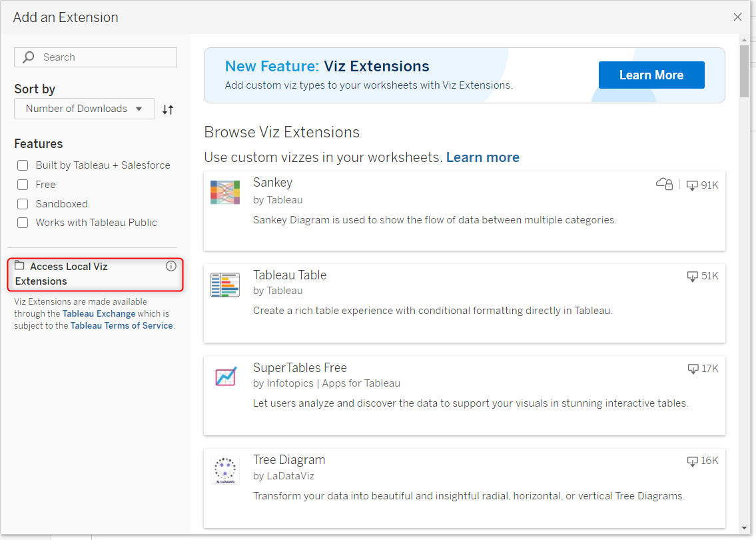The height and width of the screenshot is (540, 756).
Task: Click the cloud lock icon on Sankey
Action: [x=664, y=184]
